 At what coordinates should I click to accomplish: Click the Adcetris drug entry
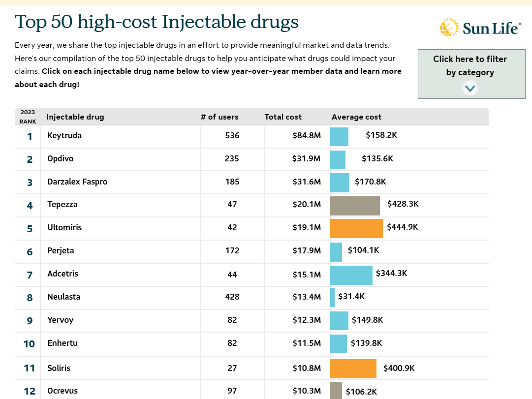63,274
